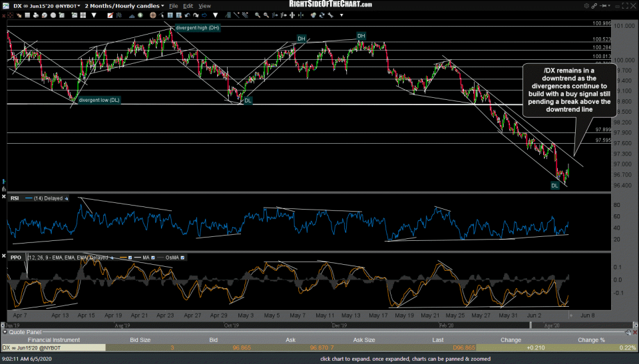
Task: Uncheck the OsMA checkbox
Action: pos(182,257)
